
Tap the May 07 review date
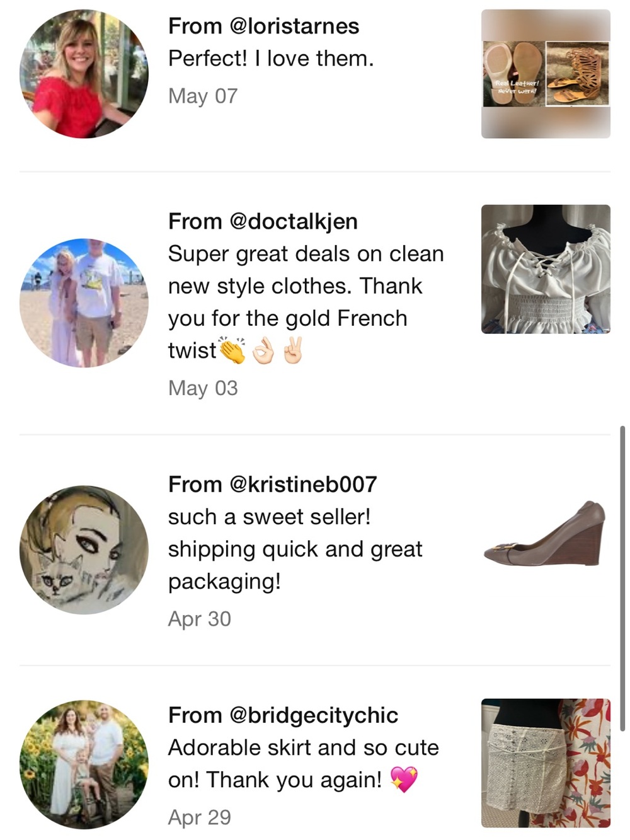tap(203, 96)
